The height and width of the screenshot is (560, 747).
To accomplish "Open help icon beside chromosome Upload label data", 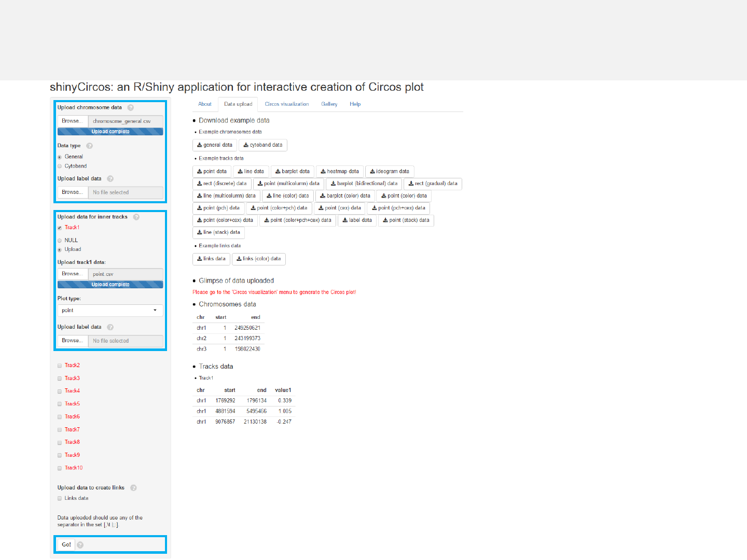I will 110,179.
